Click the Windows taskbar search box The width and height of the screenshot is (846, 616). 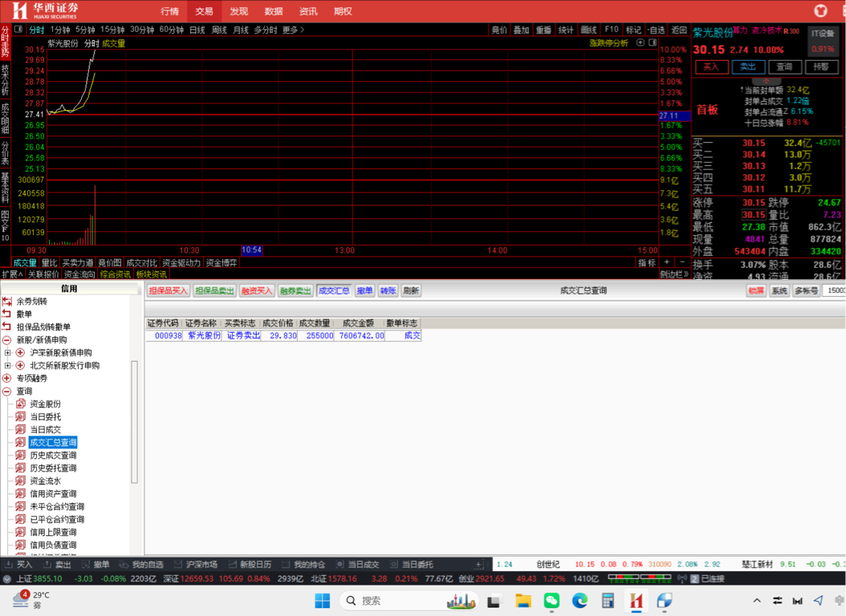coord(409,601)
